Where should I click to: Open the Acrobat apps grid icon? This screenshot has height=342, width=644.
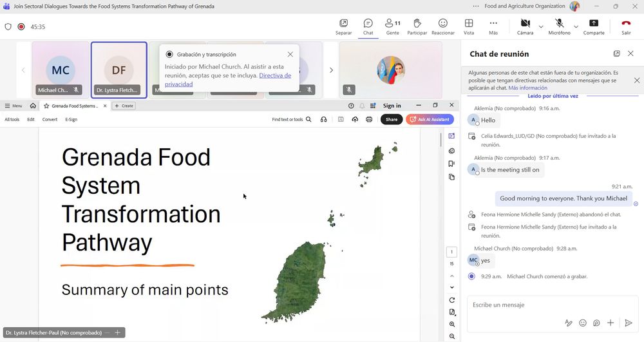(x=373, y=106)
